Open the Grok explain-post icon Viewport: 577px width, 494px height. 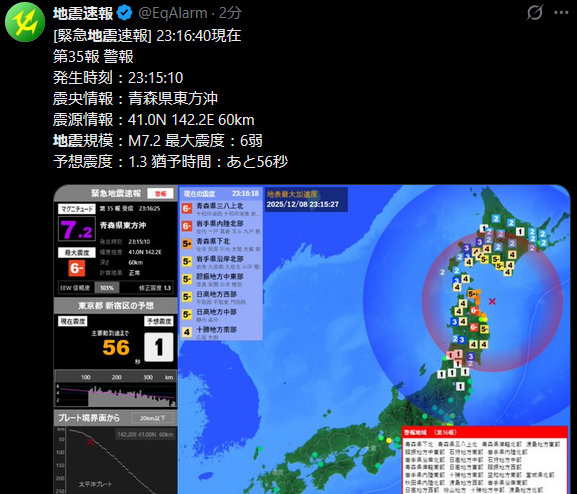535,13
